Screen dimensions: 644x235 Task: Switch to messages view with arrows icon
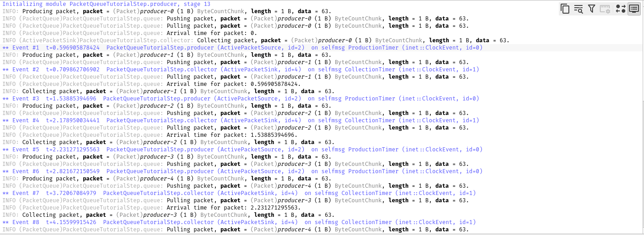(620, 9)
